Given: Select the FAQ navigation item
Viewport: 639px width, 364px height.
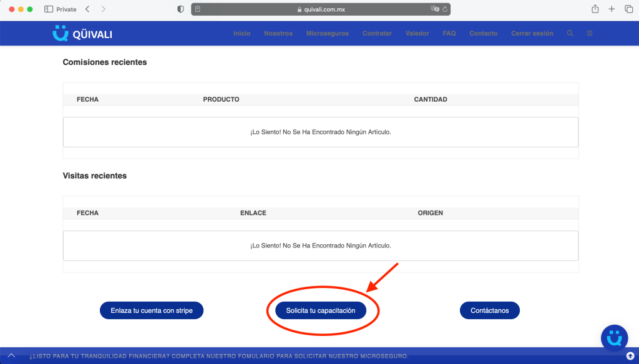Looking at the screenshot, I should point(449,34).
